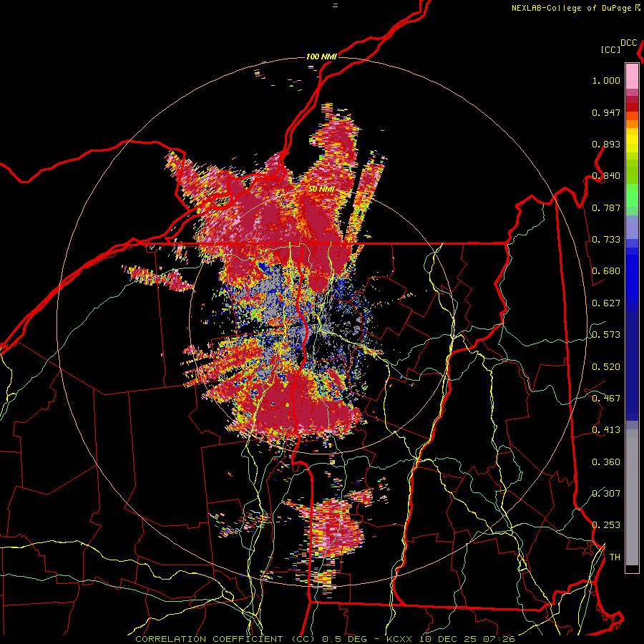This screenshot has width=644, height=644.
Task: Click the 0.467 scale value
Action: 606,399
